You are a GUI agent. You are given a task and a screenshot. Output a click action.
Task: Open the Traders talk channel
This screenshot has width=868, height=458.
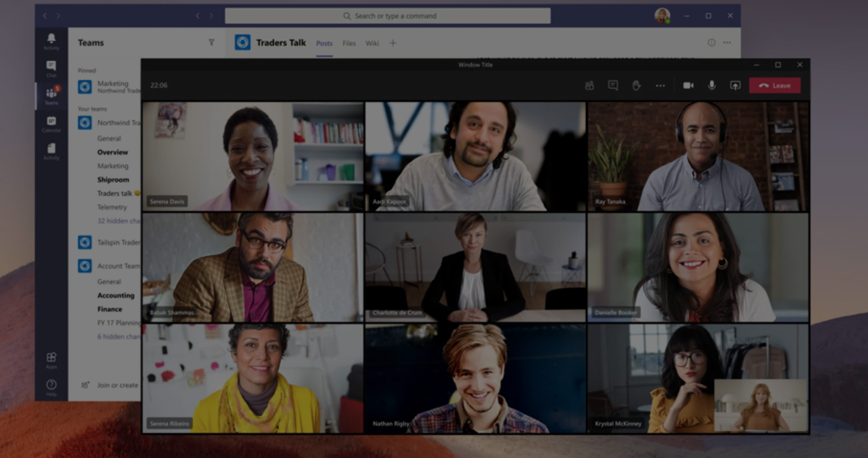(119, 193)
